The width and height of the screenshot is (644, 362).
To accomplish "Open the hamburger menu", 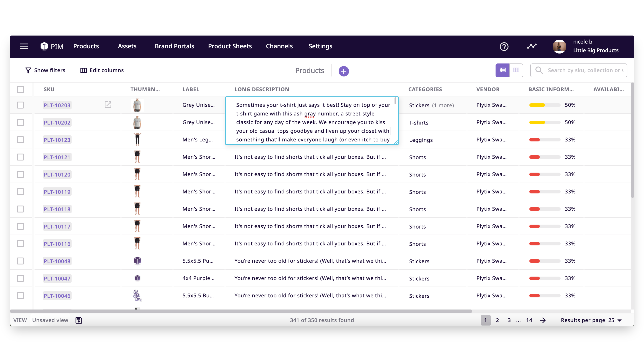I will point(24,46).
